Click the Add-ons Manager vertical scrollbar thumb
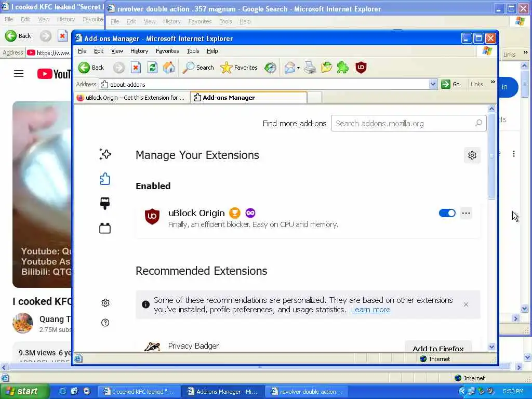 click(x=491, y=156)
